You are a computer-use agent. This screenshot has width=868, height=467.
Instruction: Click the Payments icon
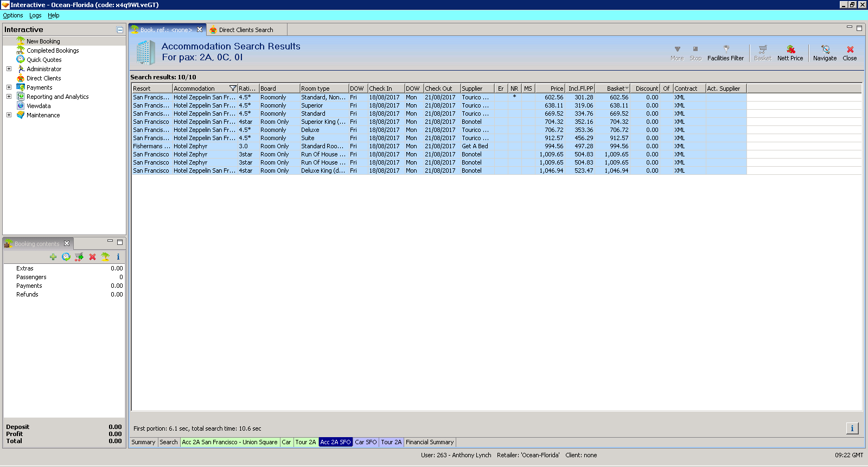coord(21,87)
